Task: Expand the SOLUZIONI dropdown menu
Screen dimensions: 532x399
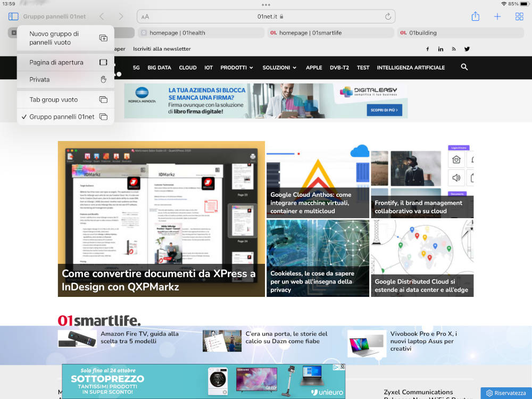Action: (x=279, y=68)
